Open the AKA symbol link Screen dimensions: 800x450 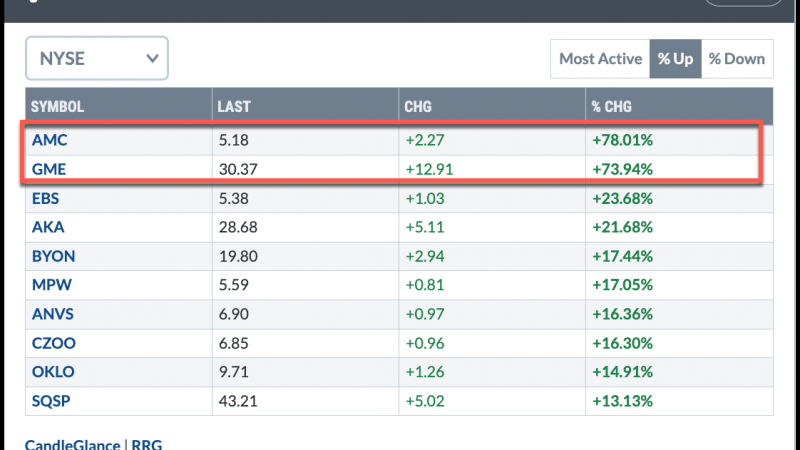(48, 227)
